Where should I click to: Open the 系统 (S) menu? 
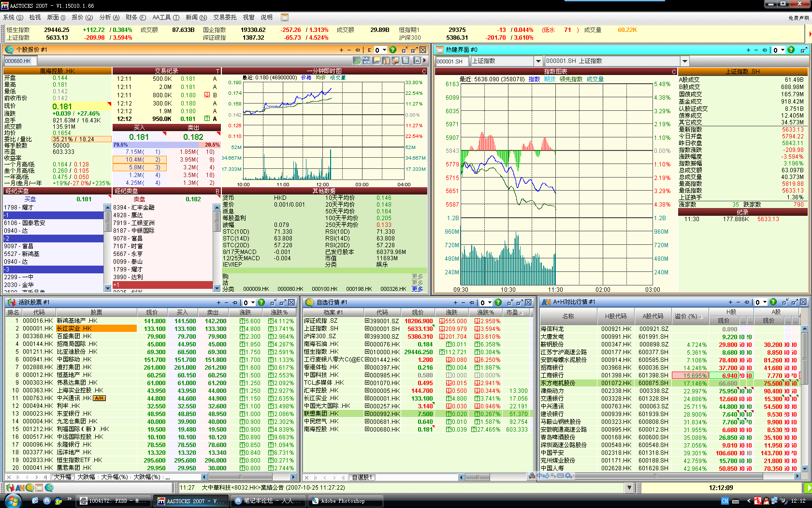coord(13,17)
